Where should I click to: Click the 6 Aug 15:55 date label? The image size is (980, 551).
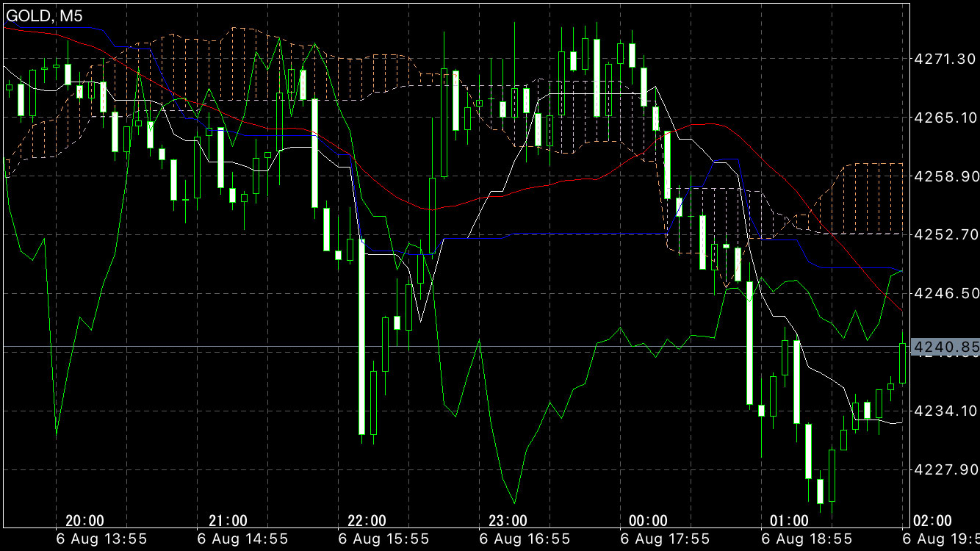click(384, 539)
